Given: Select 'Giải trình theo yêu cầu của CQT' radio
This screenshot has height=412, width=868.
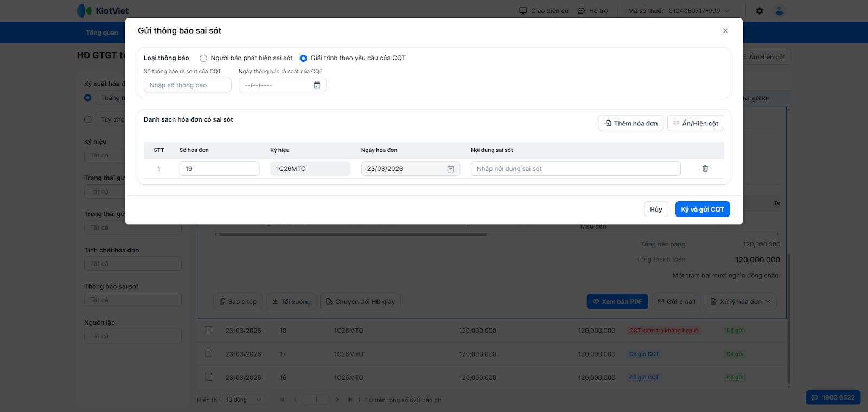Looking at the screenshot, I should (x=303, y=58).
